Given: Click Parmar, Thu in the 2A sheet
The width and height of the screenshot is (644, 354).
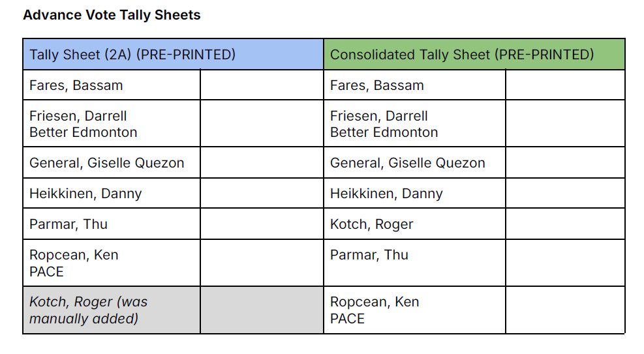Looking at the screenshot, I should point(69,224).
